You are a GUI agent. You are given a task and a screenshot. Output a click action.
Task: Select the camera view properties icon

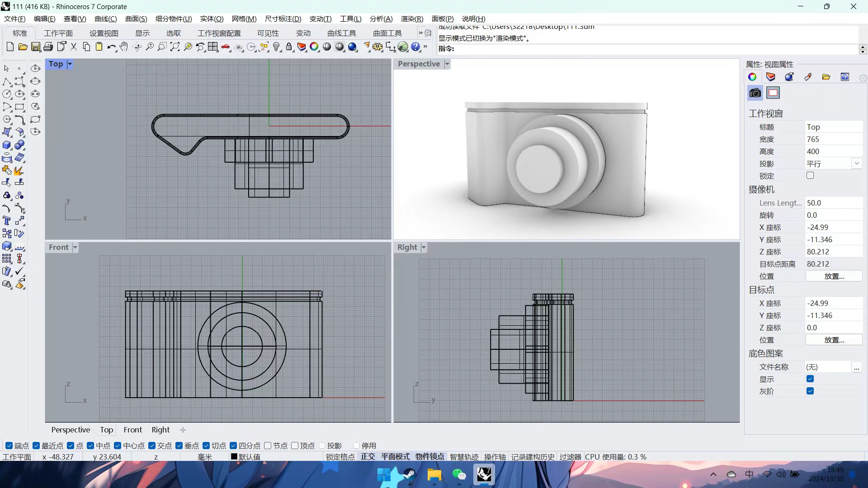755,93
